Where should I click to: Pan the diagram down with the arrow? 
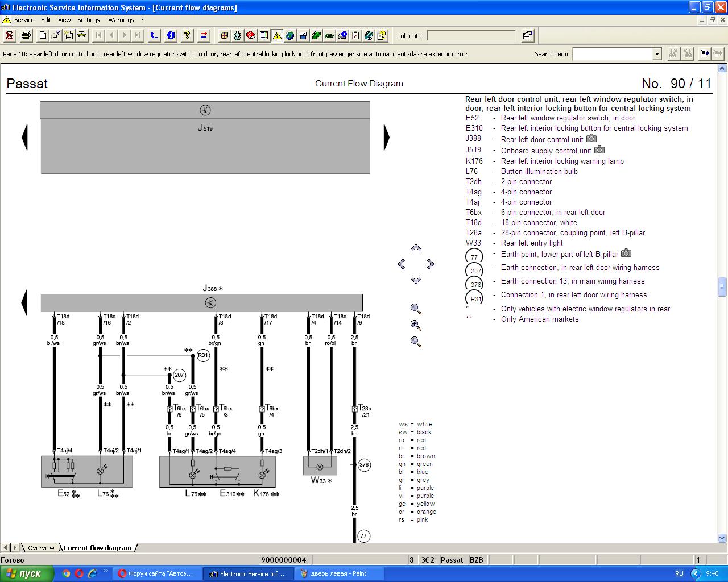[x=416, y=280]
